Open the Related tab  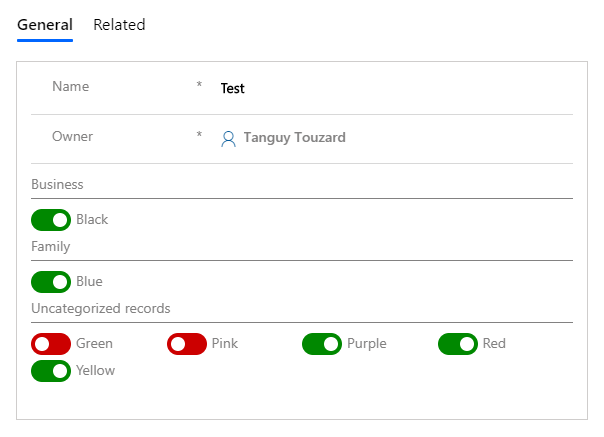pos(119,25)
